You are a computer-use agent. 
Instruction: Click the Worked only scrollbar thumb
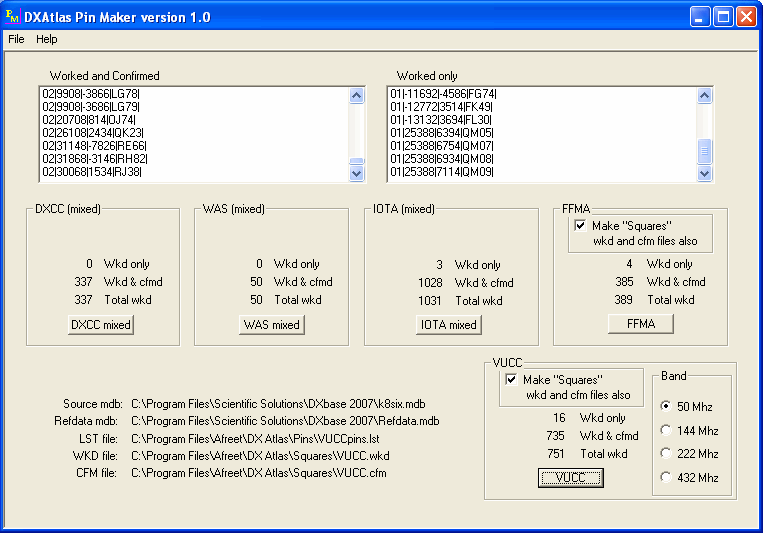tap(705, 151)
